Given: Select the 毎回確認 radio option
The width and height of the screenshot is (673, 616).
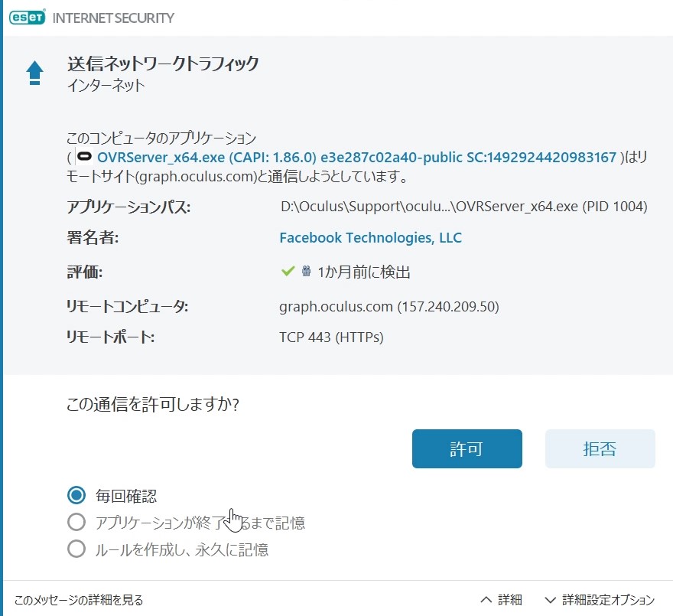Looking at the screenshot, I should [x=76, y=495].
